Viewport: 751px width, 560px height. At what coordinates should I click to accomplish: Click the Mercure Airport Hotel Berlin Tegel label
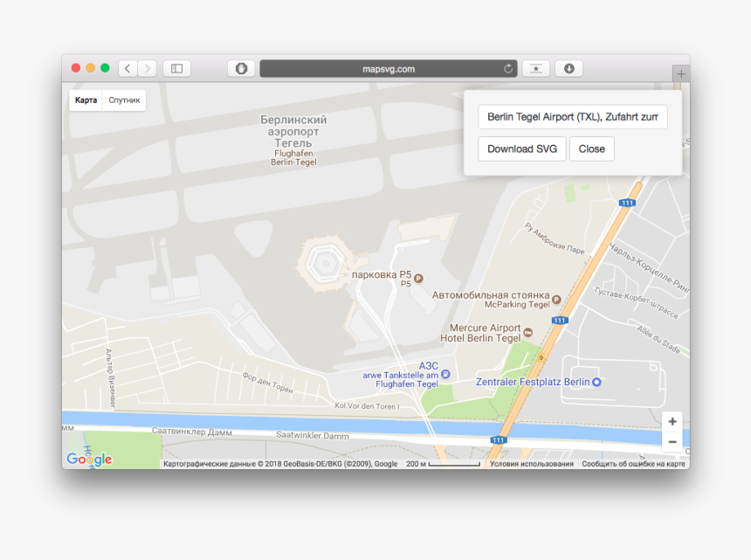(480, 333)
